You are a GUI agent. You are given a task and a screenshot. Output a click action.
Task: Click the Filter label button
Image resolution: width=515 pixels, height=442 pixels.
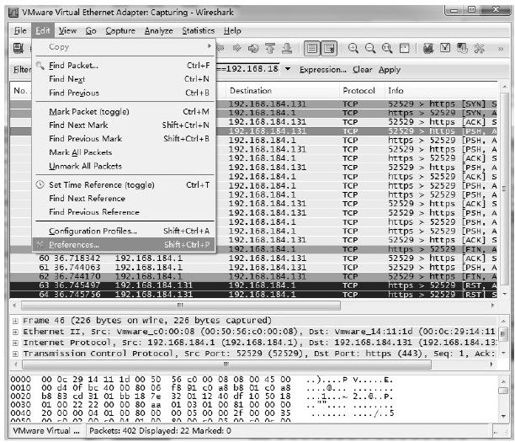click(x=22, y=70)
